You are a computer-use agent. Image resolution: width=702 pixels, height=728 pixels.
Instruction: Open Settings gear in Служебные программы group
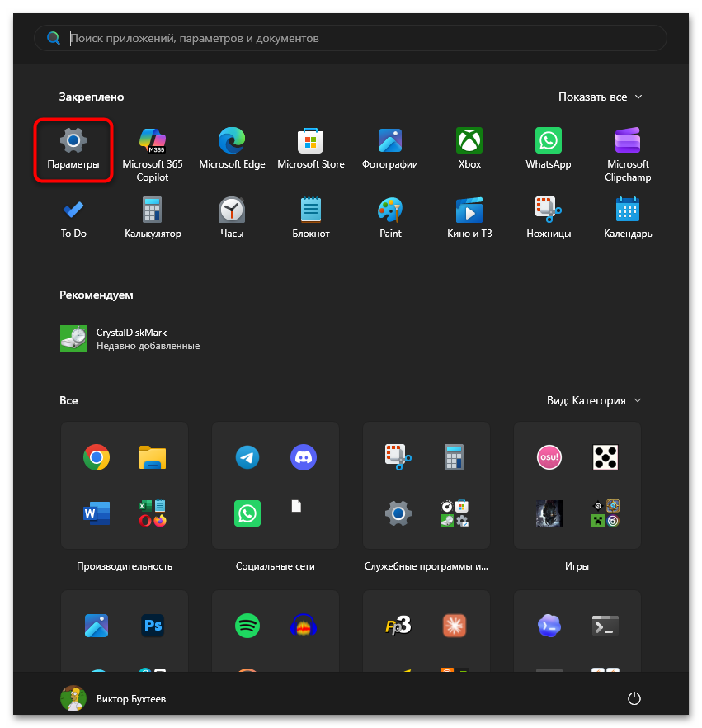(x=398, y=513)
